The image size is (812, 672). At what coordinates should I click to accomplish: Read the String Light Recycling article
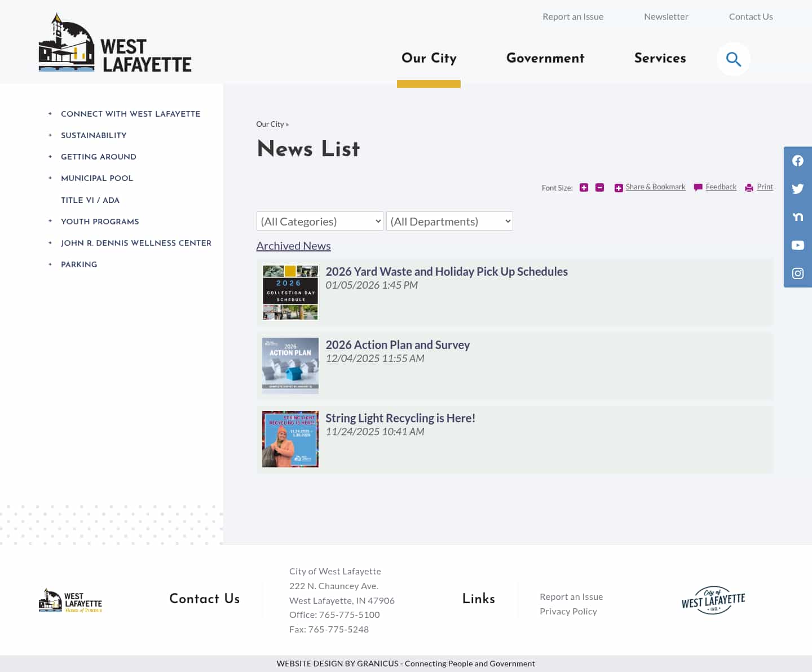point(400,418)
